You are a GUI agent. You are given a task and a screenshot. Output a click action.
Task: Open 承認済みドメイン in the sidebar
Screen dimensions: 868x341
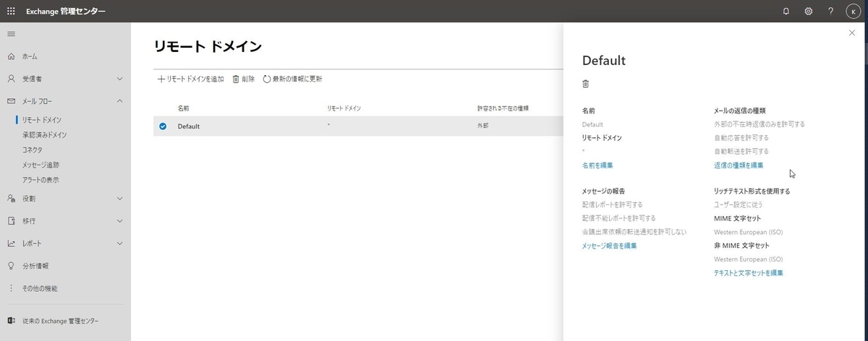point(45,134)
